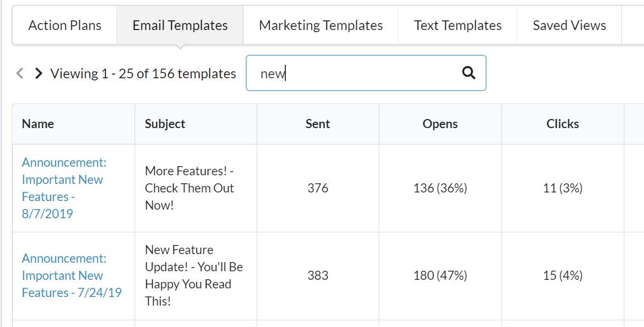
Task: Open the Announcement template dated 7/24/19
Action: [71, 276]
